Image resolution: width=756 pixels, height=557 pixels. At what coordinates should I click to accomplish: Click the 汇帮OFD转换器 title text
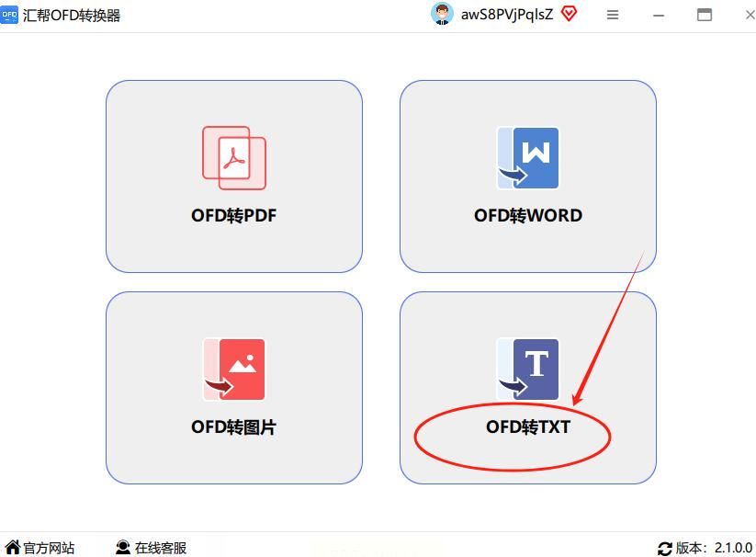tap(72, 16)
